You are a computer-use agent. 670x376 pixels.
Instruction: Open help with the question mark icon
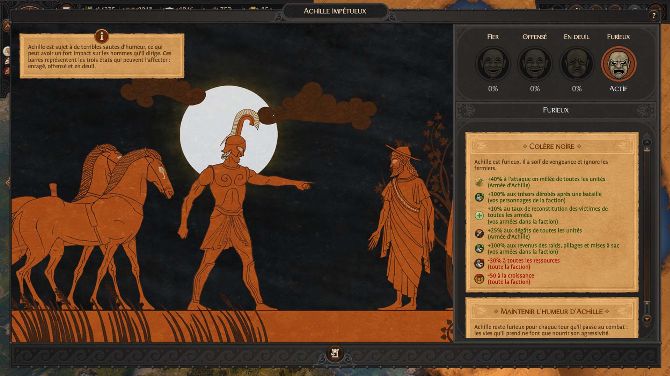click(653, 15)
